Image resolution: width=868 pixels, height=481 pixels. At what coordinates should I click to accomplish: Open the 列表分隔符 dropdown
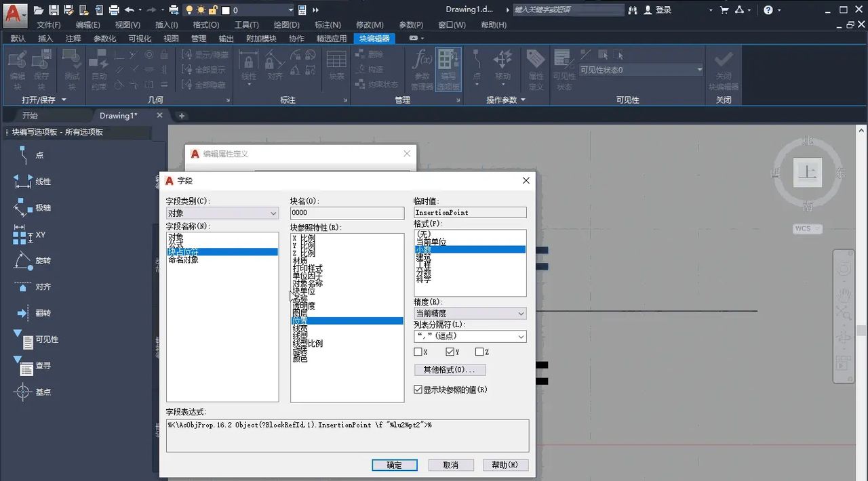tap(470, 336)
